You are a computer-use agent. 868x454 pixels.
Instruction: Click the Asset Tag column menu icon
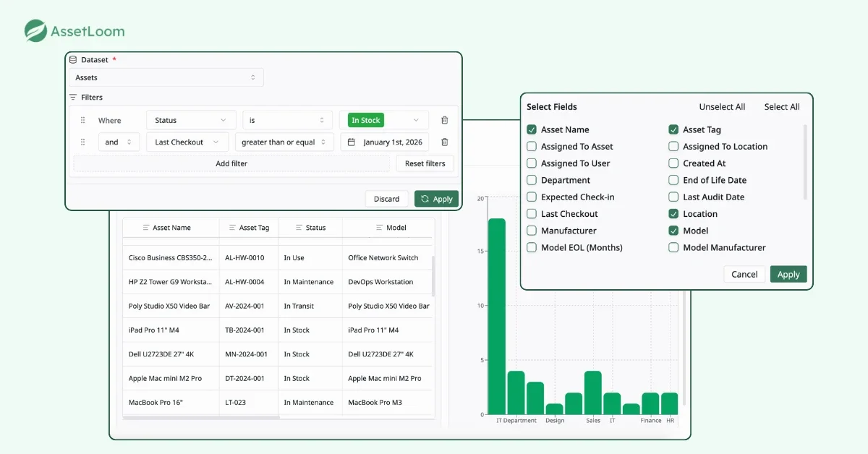click(x=232, y=228)
